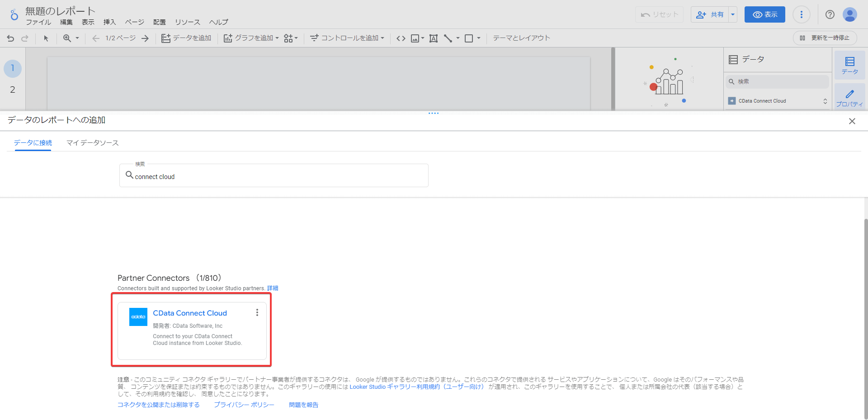The image size is (868, 420).
Task: Click the リセット button
Action: [659, 14]
